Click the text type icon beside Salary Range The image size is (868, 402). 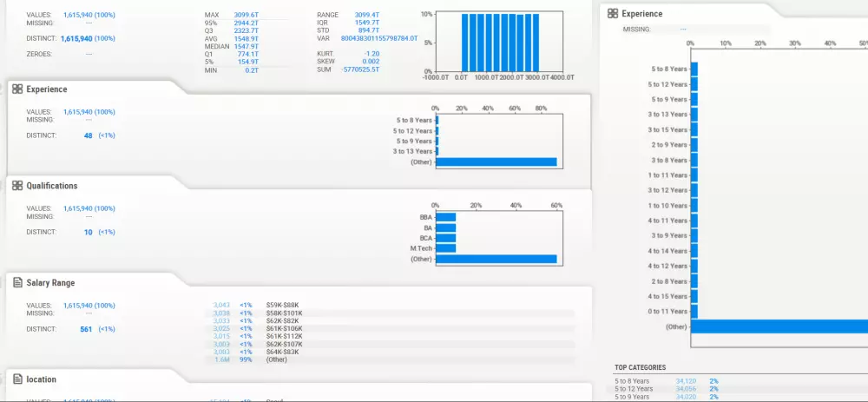pos(17,282)
